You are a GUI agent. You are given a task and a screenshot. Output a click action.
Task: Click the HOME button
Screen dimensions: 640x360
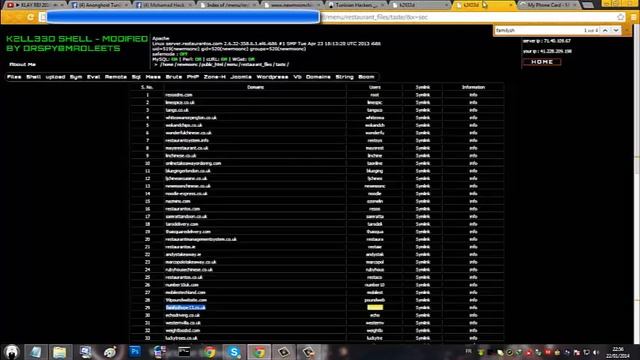coord(542,62)
